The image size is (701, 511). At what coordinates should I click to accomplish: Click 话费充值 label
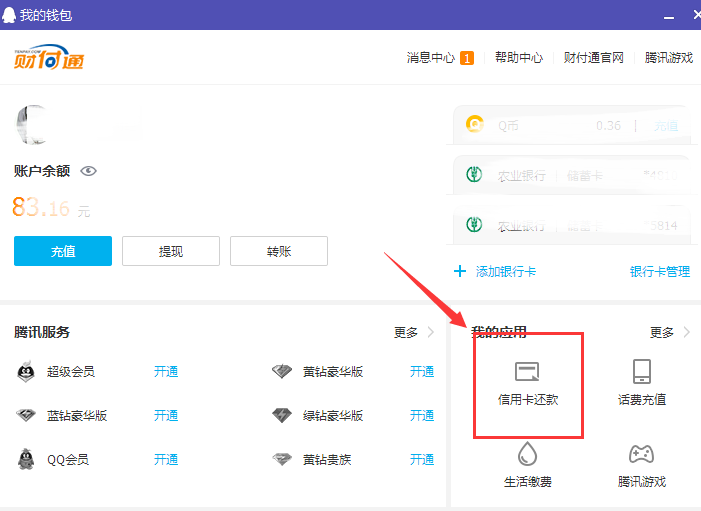642,399
